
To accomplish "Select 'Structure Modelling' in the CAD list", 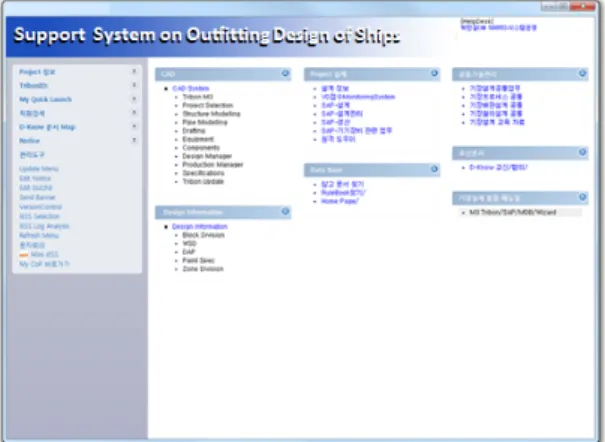I will (x=211, y=114).
